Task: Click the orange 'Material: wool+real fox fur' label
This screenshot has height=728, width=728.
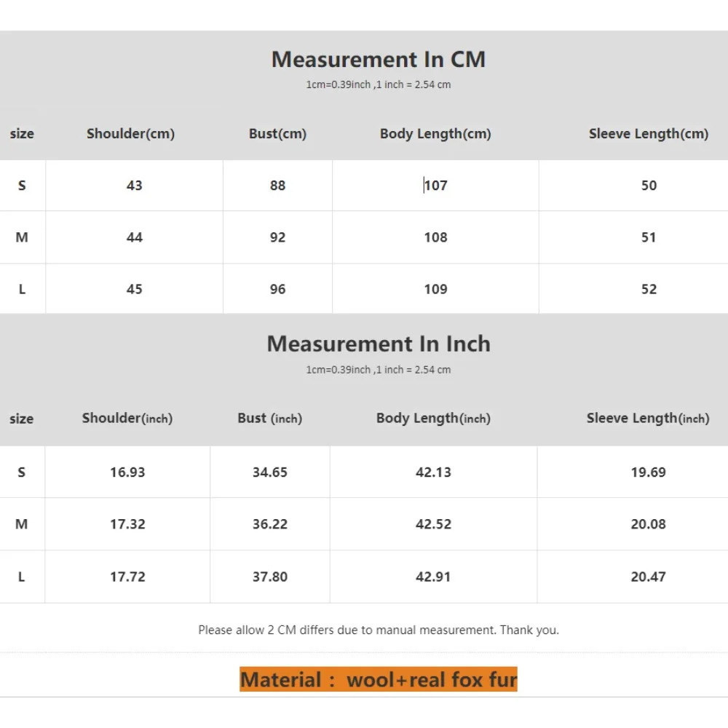Action: (x=378, y=680)
